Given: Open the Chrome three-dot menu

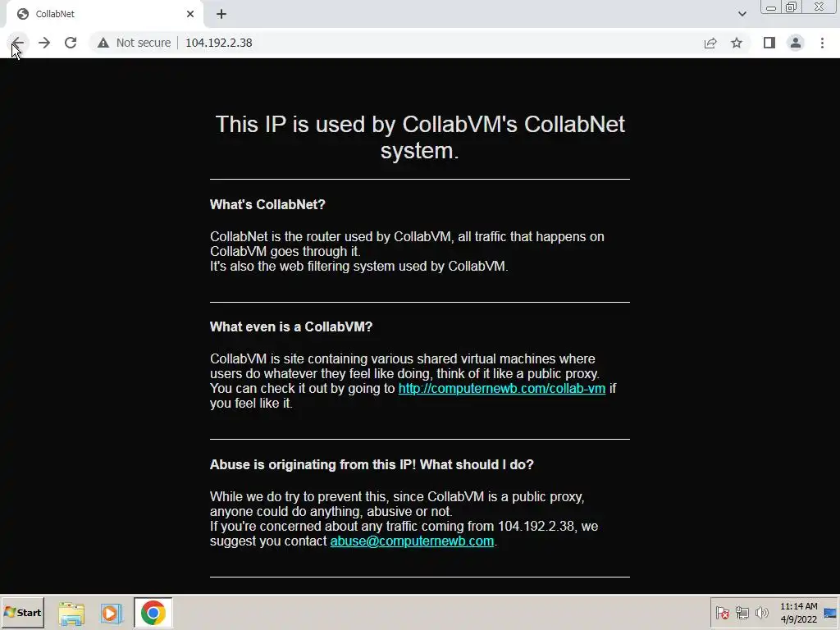Looking at the screenshot, I should point(822,43).
